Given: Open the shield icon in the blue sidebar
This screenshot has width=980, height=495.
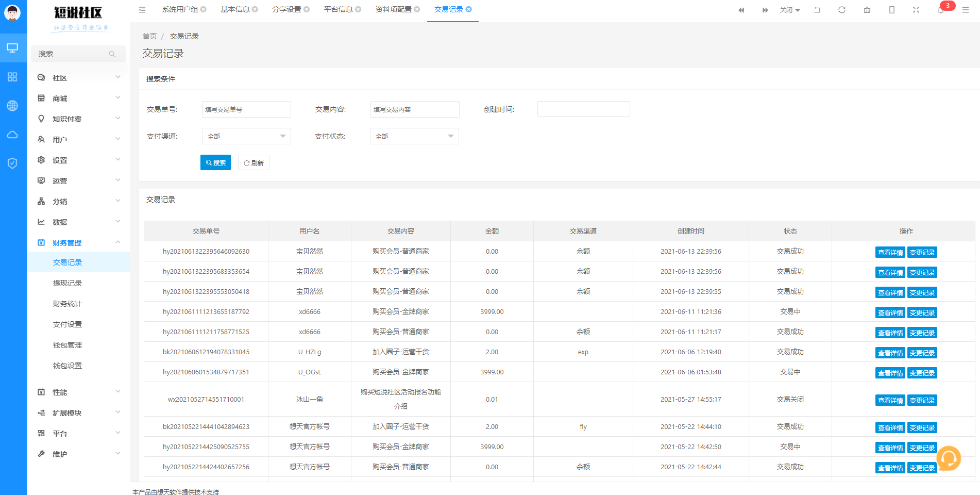Looking at the screenshot, I should click(x=13, y=163).
